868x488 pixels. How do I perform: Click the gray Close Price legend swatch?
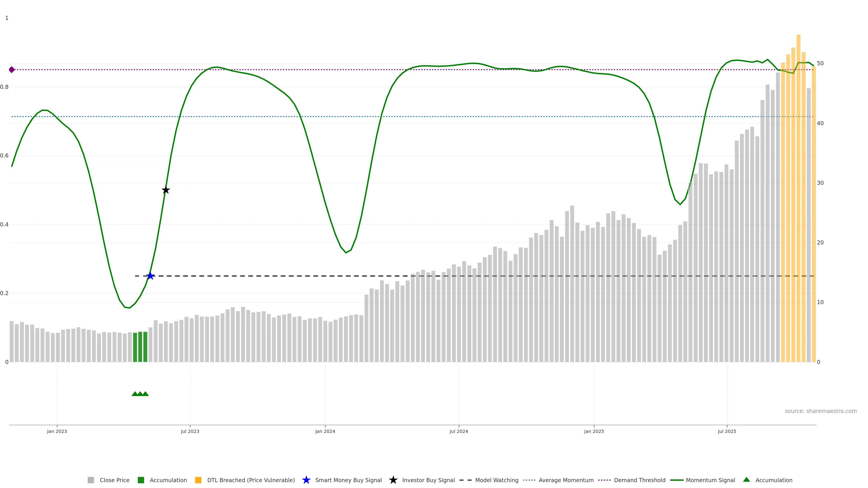pyautogui.click(x=91, y=480)
